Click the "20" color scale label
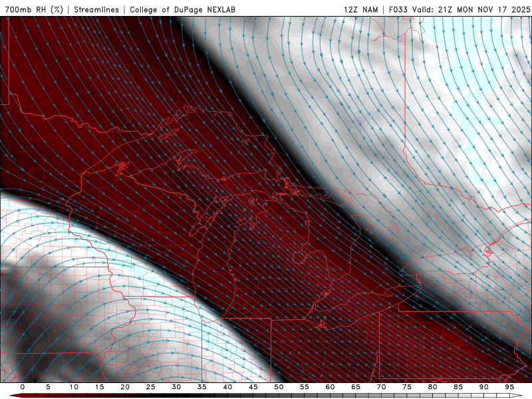The height and width of the screenshot is (399, 532). (x=125, y=387)
